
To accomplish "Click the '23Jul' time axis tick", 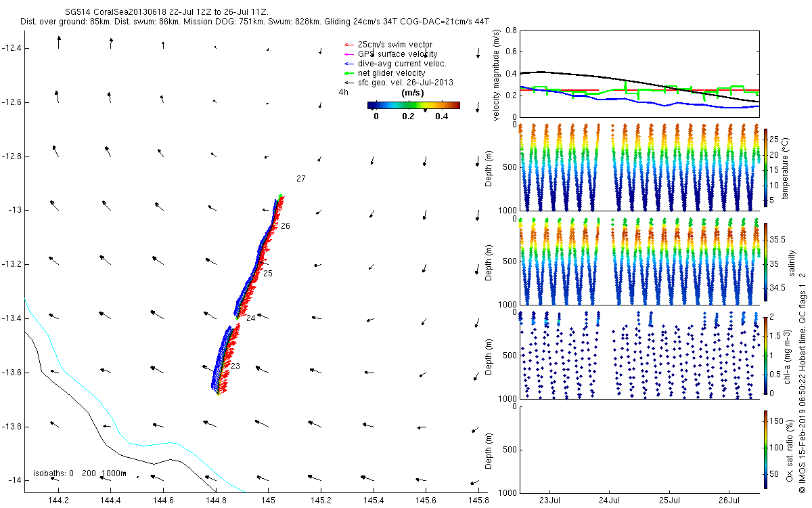I will [549, 501].
